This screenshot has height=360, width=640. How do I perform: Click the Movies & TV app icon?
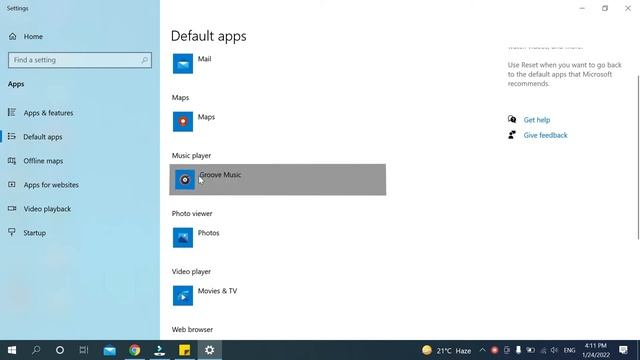(x=183, y=296)
